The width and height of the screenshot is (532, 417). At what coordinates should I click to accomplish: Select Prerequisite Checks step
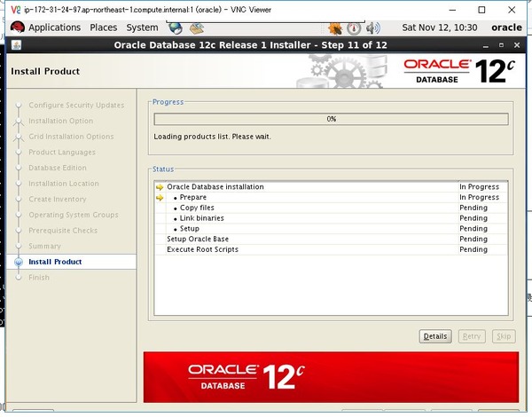pyautogui.click(x=63, y=230)
